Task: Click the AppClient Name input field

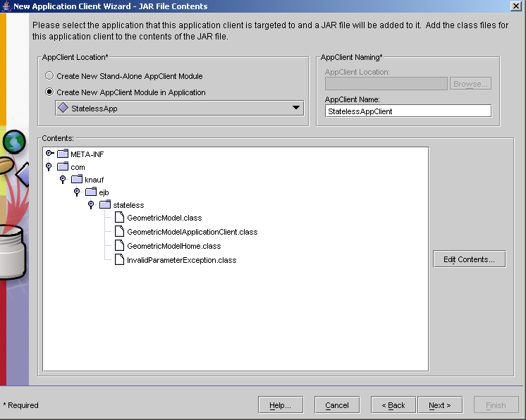Action: (408, 111)
